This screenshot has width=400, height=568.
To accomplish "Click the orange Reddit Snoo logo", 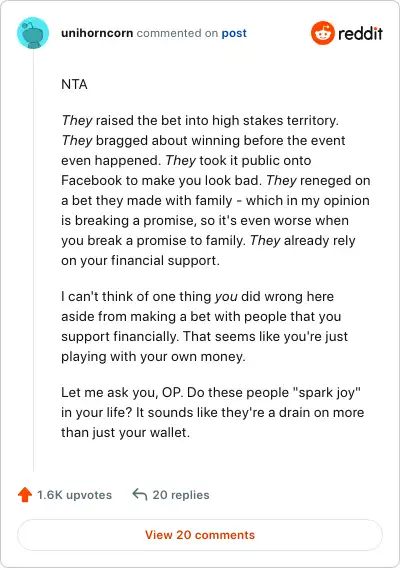I will coord(322,33).
